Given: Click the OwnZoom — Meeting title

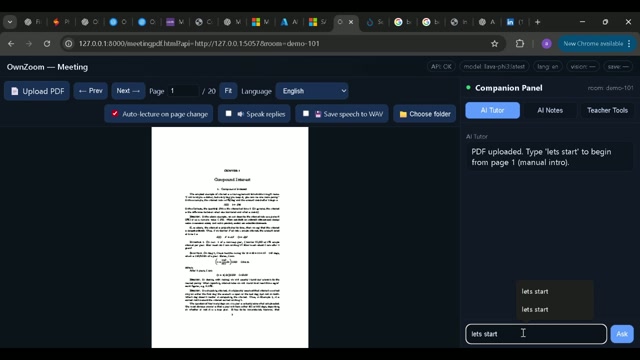Looking at the screenshot, I should [x=47, y=67].
